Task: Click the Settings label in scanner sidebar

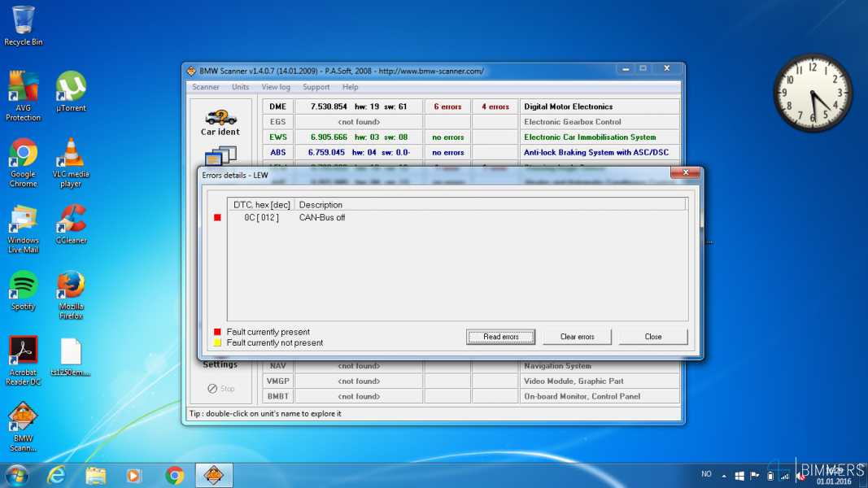Action: pos(220,364)
